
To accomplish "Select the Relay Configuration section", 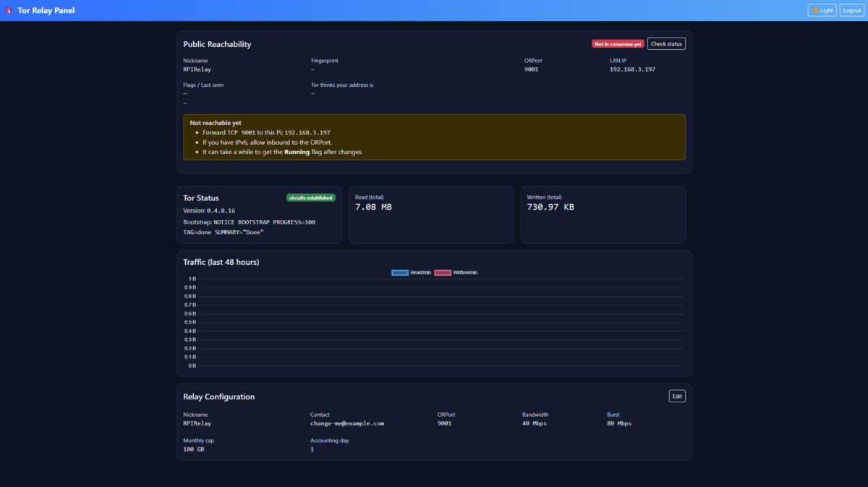I will click(218, 397).
